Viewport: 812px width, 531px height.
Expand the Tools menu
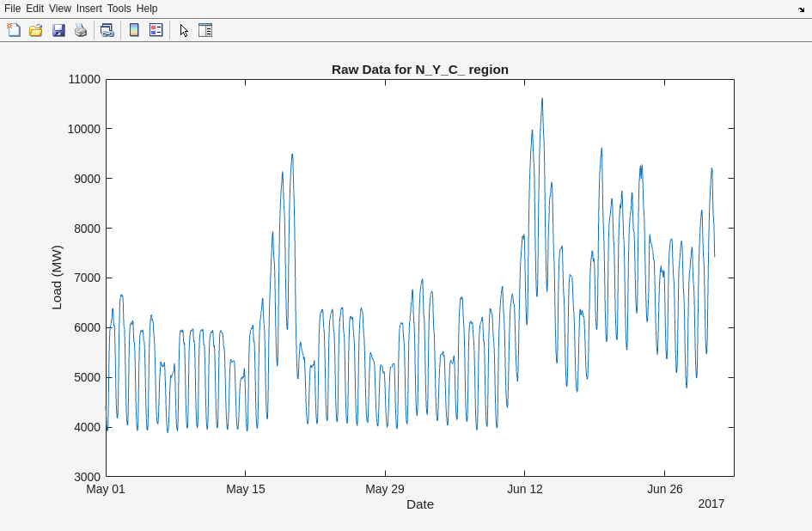tap(119, 9)
